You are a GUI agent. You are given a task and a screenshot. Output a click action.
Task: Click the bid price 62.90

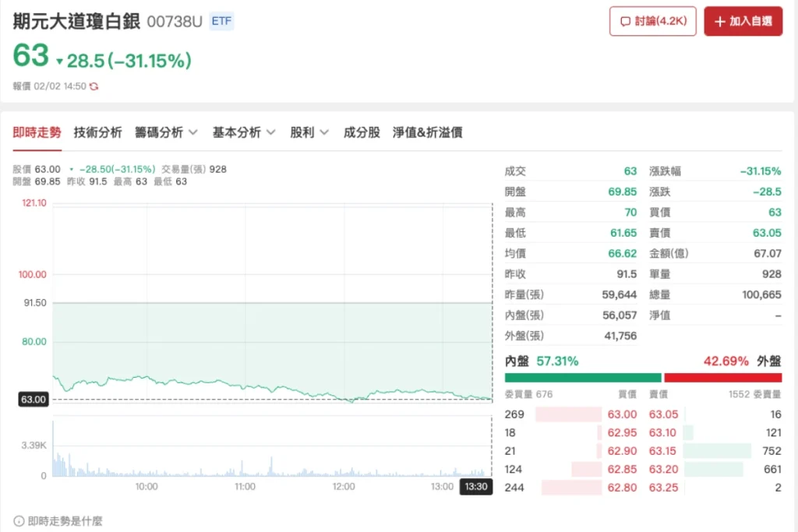pyautogui.click(x=622, y=451)
